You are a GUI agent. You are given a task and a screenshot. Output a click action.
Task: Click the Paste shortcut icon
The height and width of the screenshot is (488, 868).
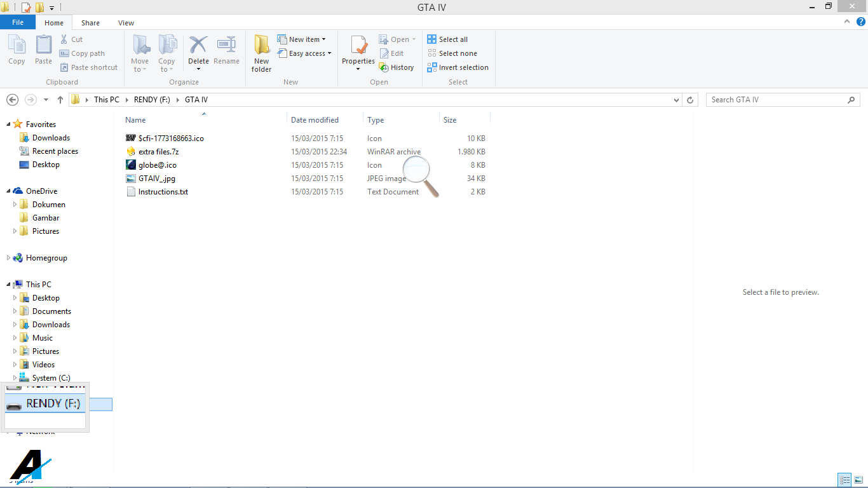pyautogui.click(x=64, y=67)
